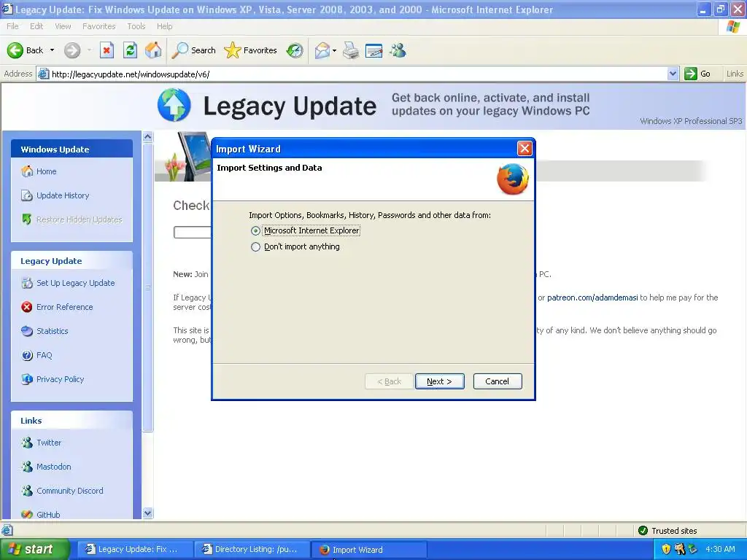Click the Mail envelope toolbar icon
This screenshot has height=560, width=747.
pyautogui.click(x=322, y=50)
